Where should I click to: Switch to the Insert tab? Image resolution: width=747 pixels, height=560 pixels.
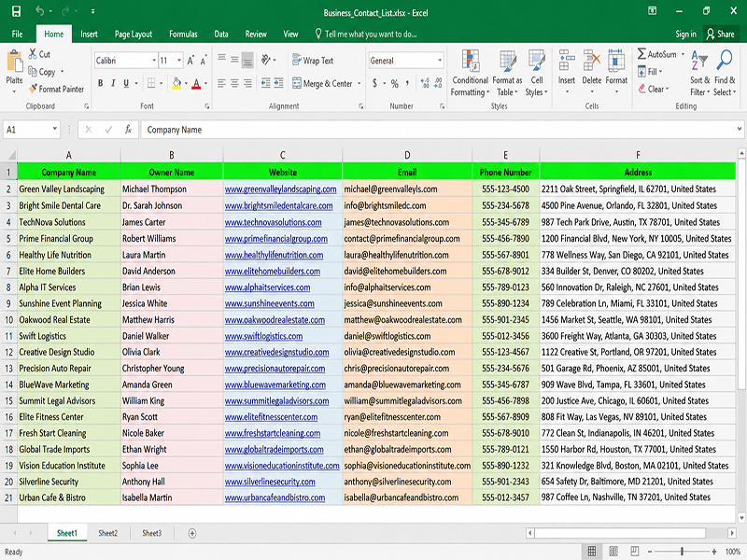point(89,34)
